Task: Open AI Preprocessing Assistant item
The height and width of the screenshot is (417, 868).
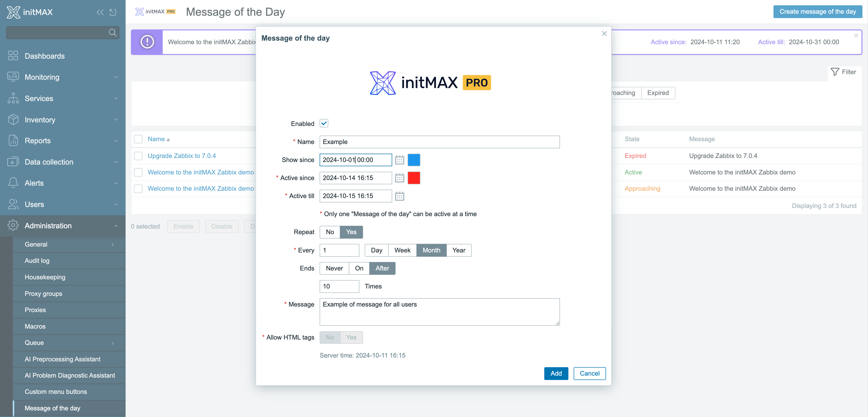Action: point(69,359)
